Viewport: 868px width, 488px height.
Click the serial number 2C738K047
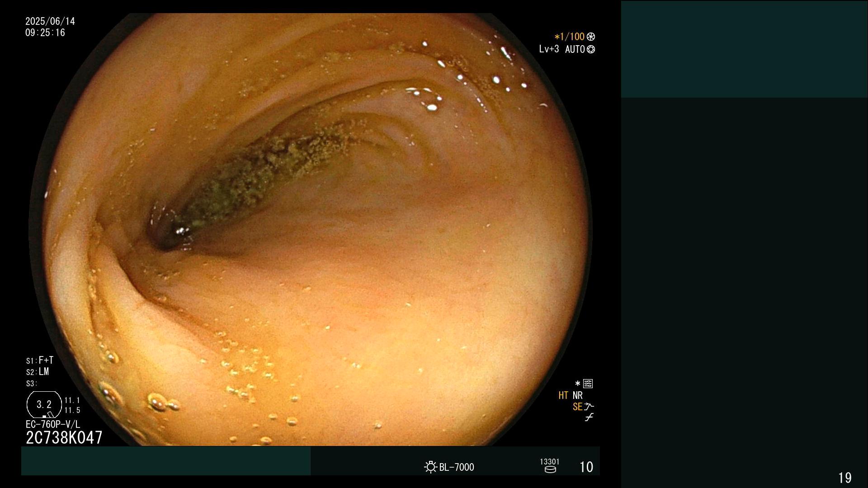[64, 437]
